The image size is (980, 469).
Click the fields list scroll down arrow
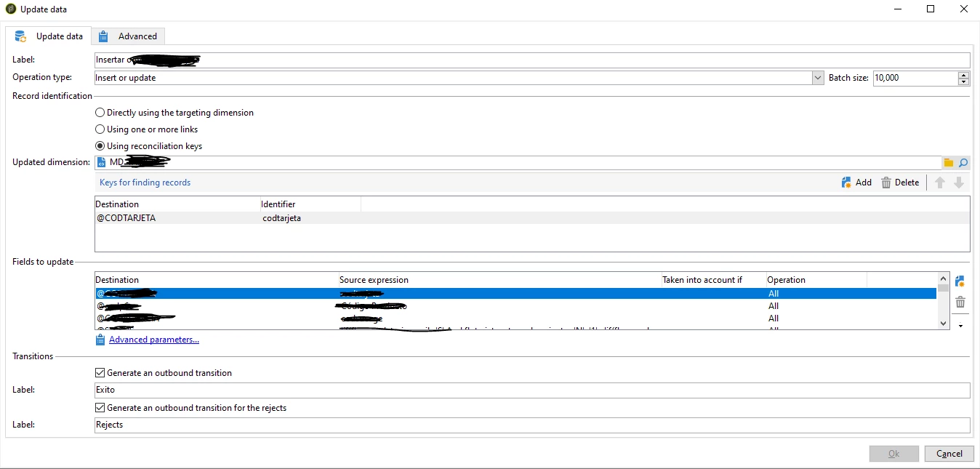943,324
